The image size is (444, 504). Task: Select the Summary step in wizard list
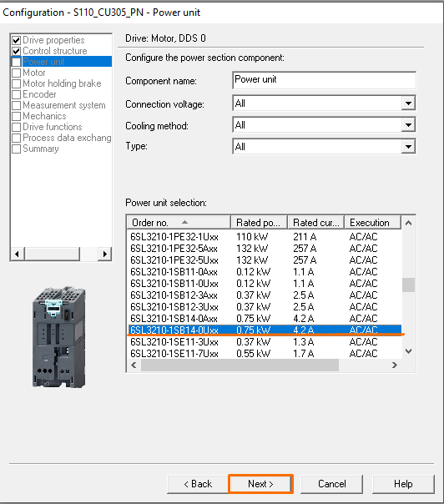[41, 149]
